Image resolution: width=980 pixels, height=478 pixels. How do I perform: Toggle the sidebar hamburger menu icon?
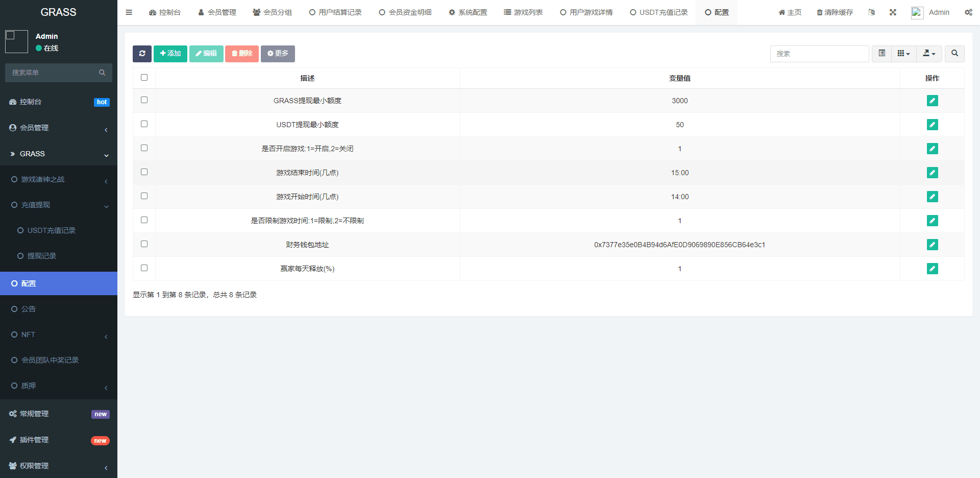point(129,12)
